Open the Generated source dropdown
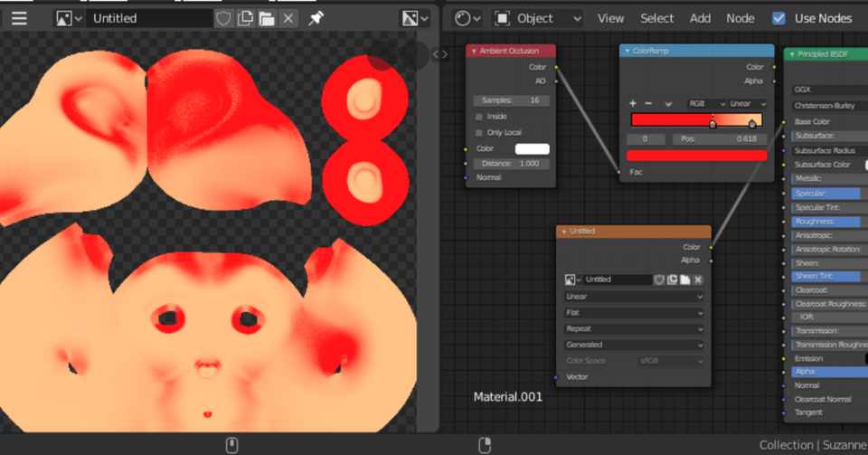Image resolution: width=868 pixels, height=455 pixels. click(634, 345)
